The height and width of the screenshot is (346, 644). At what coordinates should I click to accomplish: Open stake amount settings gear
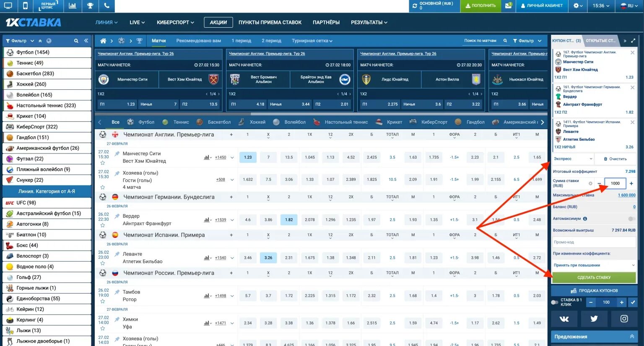pos(590,183)
